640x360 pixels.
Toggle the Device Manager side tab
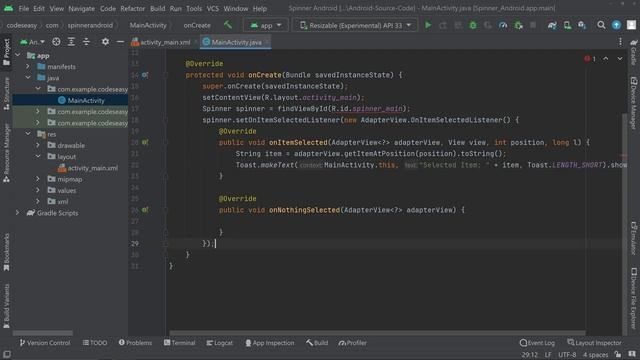coord(633,103)
